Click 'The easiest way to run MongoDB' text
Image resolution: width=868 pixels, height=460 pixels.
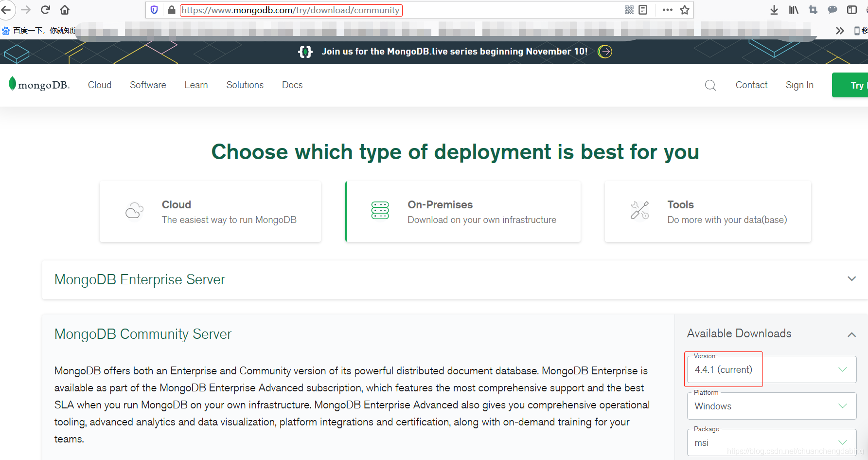229,220
